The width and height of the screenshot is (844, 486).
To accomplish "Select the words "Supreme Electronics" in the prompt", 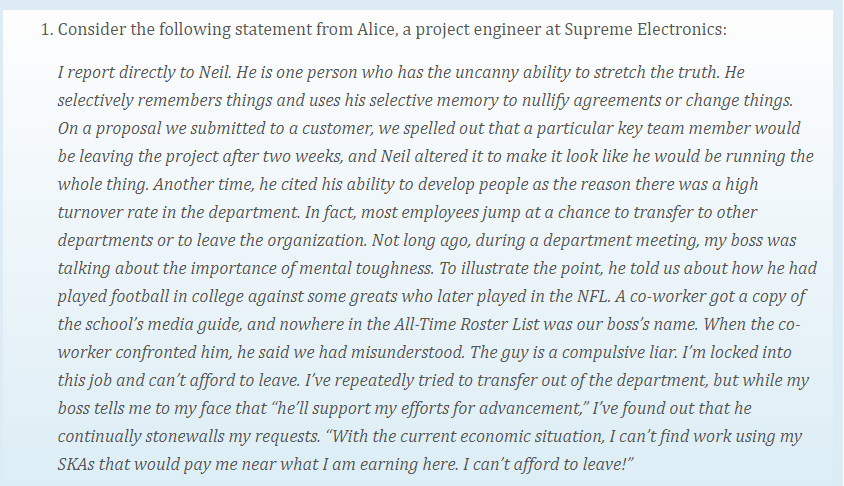I will (644, 29).
